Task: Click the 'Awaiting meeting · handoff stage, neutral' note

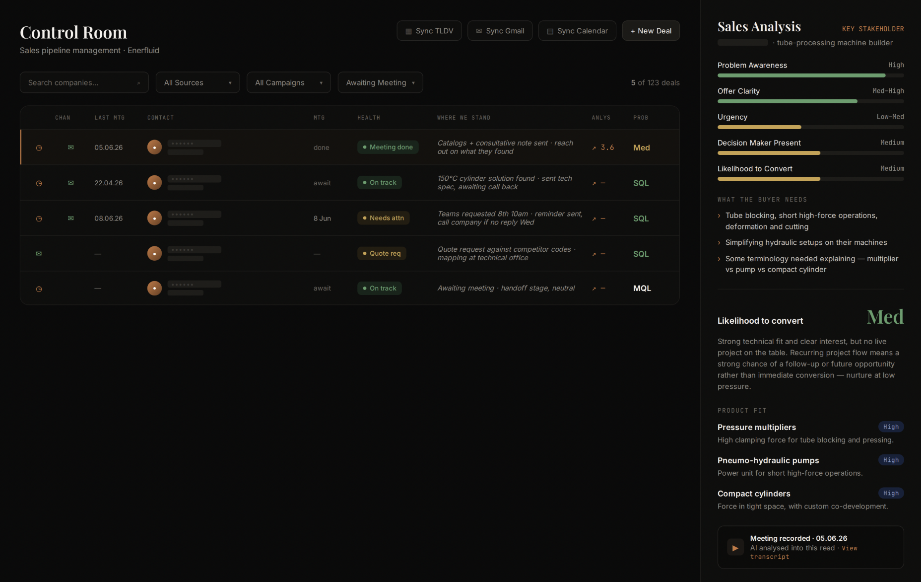Action: 506,288
